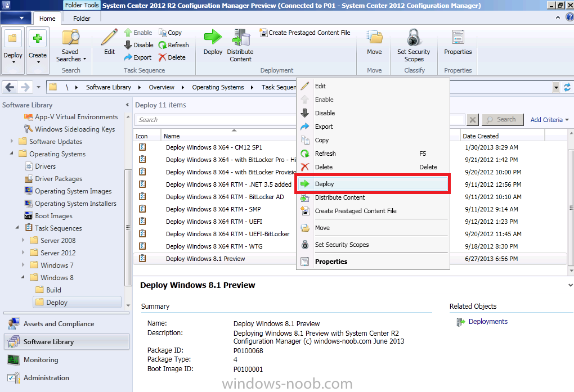The height and width of the screenshot is (392, 574).
Task: Expand the Software Updates tree node
Action: click(12, 141)
